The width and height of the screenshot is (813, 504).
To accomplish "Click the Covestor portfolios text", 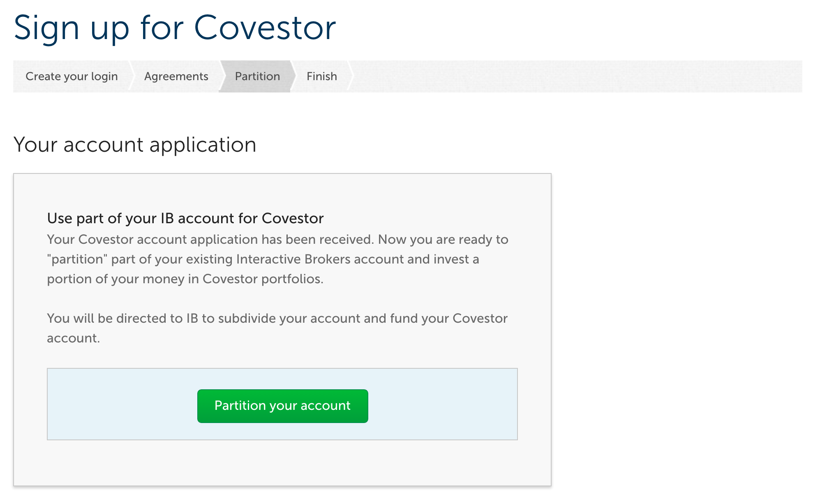I will pos(262,279).
